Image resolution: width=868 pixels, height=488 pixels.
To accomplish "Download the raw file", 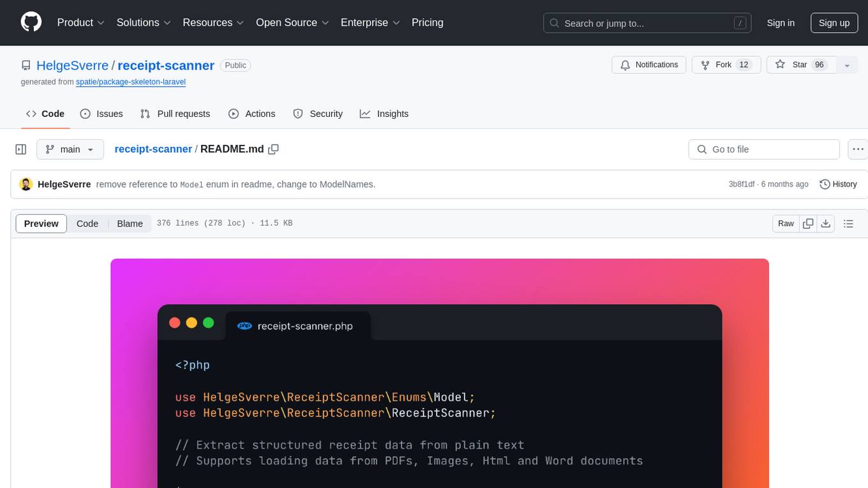I will 826,224.
